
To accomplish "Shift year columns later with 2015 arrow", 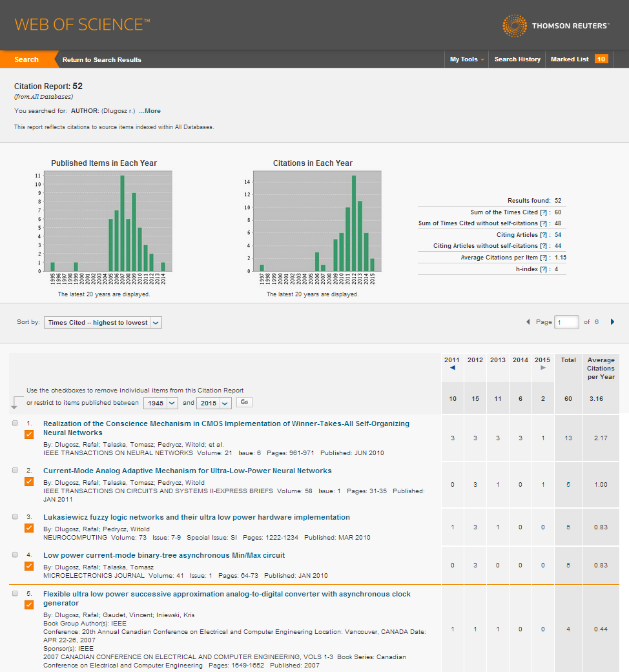I will click(543, 368).
